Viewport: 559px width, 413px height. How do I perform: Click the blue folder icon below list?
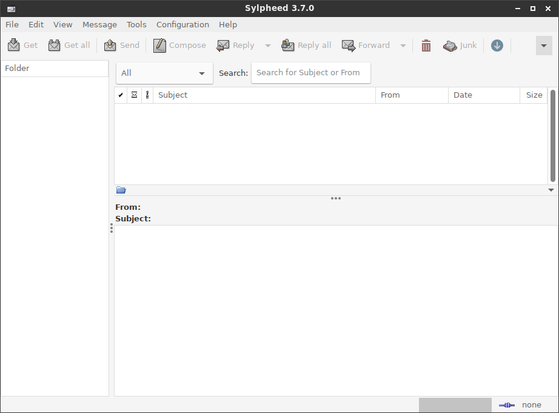(x=121, y=190)
